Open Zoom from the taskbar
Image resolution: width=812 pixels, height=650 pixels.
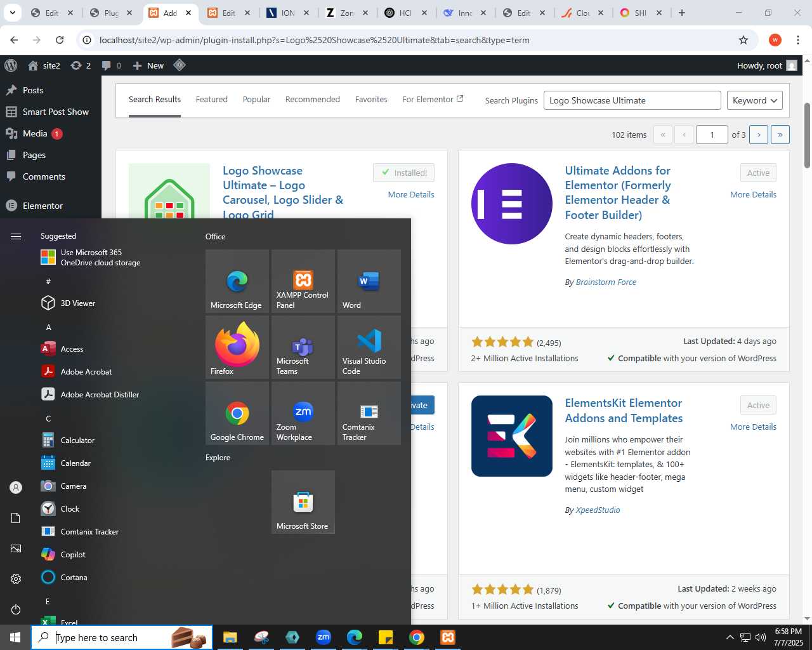pos(324,637)
